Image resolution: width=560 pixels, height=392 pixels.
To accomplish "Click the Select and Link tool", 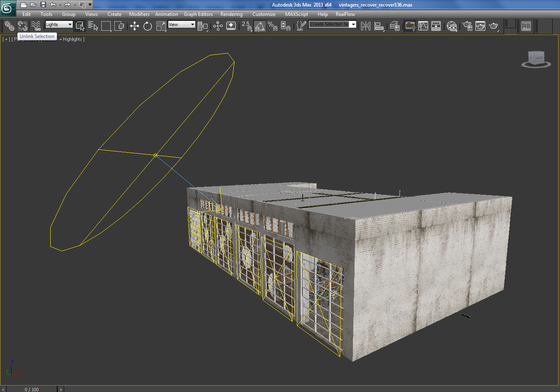I will (9, 26).
